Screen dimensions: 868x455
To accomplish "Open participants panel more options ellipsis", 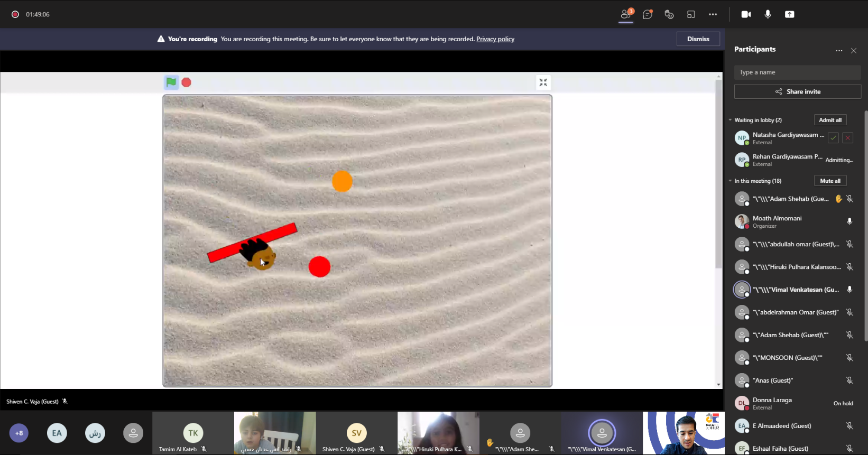I will 839,51.
